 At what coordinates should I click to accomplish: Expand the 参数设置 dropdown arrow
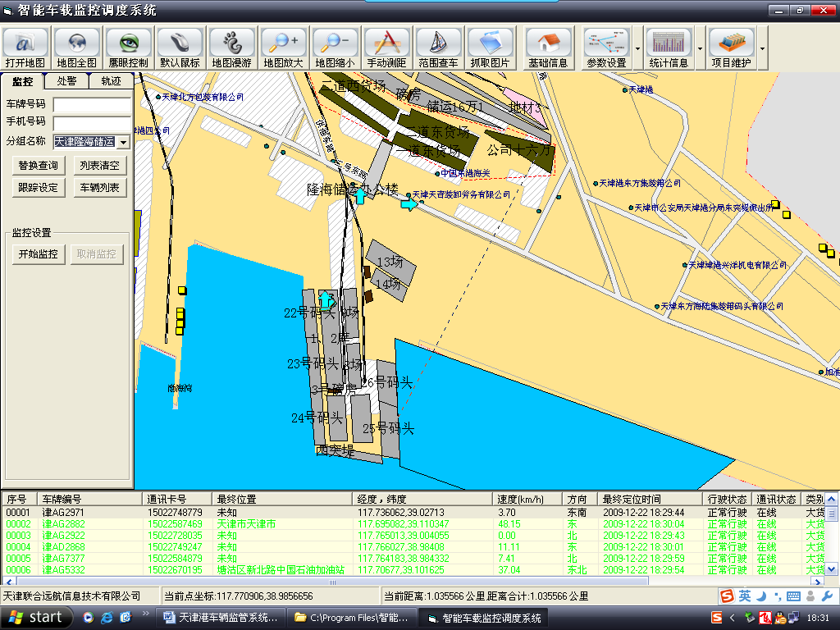click(637, 48)
